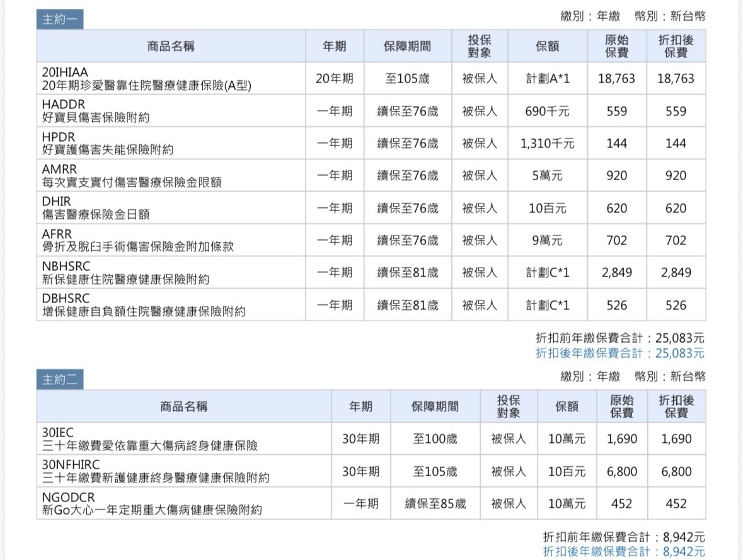The image size is (743, 560).
Task: Select the NBHSRC 新保健康住院醫療 product
Action: coord(125,273)
